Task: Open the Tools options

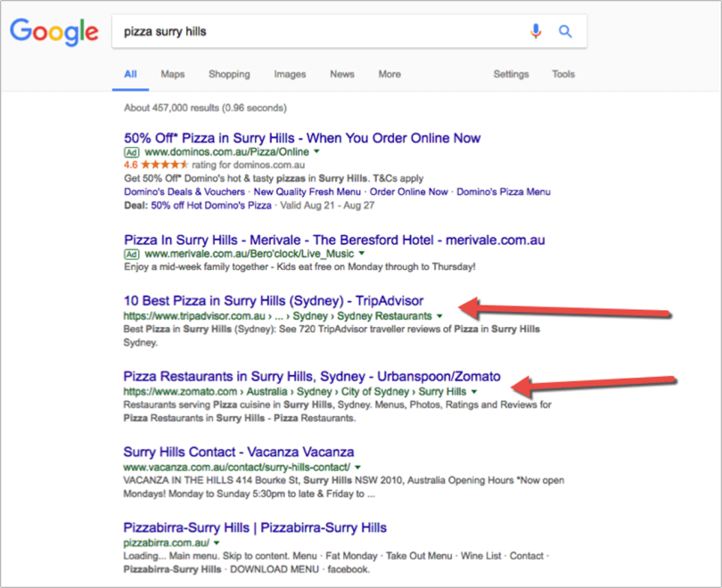Action: [x=563, y=74]
